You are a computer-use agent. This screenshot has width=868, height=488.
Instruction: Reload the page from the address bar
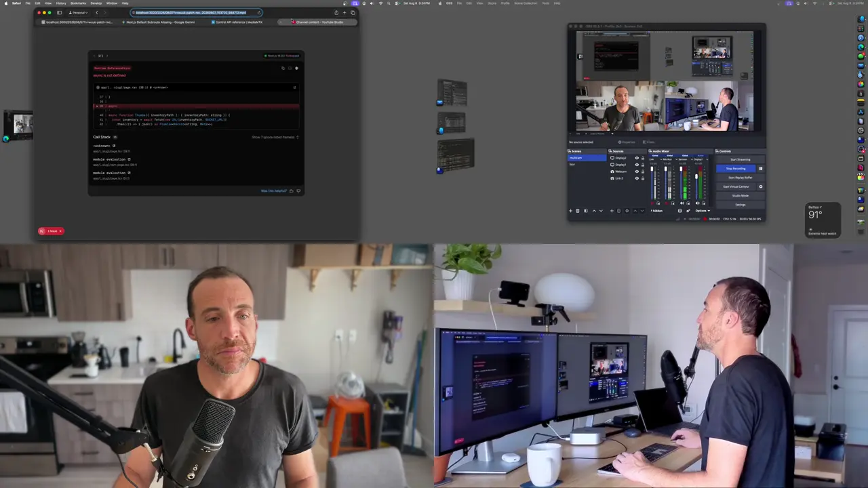pyautogui.click(x=259, y=12)
